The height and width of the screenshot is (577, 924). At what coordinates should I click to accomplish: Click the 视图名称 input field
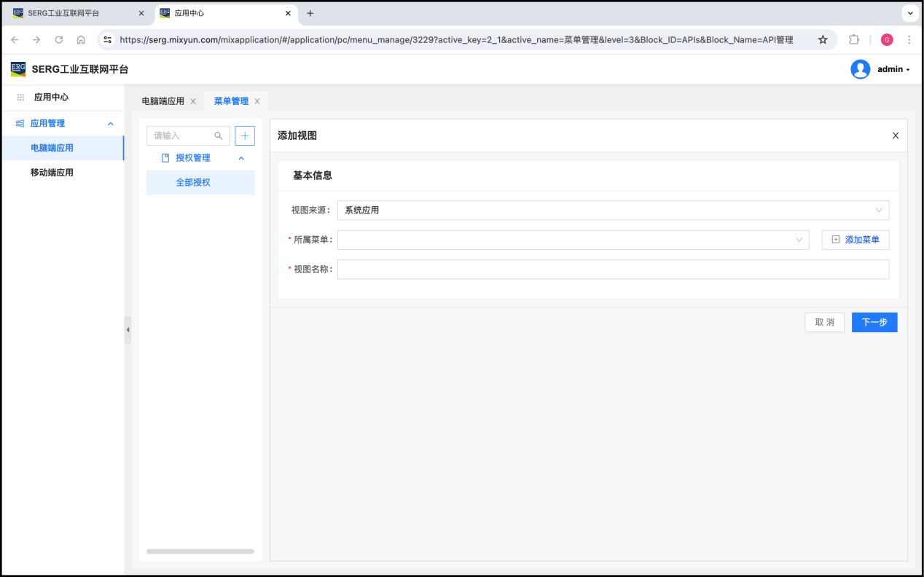(x=612, y=270)
